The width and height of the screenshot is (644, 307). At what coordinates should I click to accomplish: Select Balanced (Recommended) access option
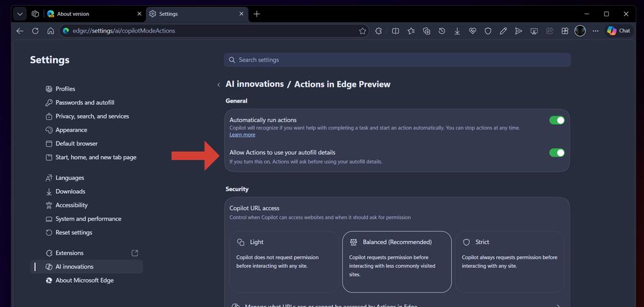pos(397,262)
